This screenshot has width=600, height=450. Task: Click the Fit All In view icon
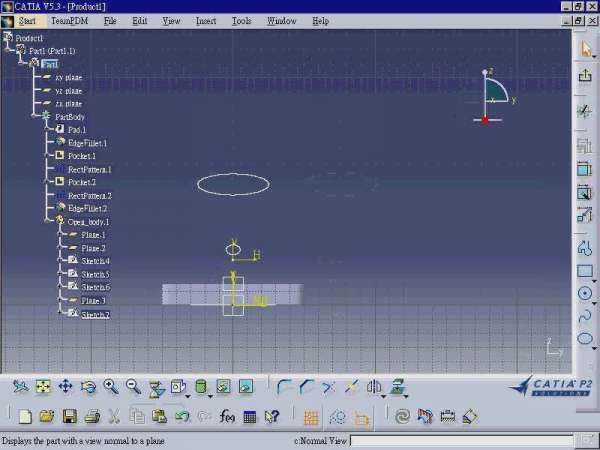(x=43, y=387)
